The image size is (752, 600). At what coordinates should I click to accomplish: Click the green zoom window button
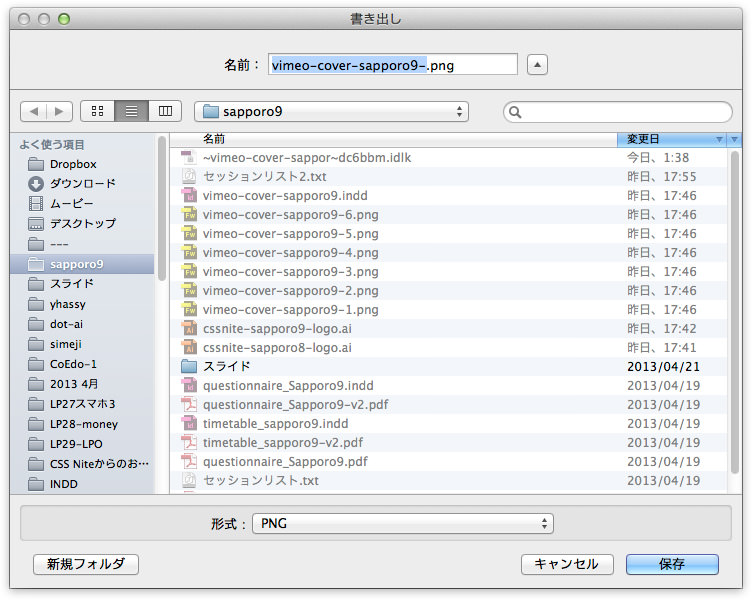64,19
